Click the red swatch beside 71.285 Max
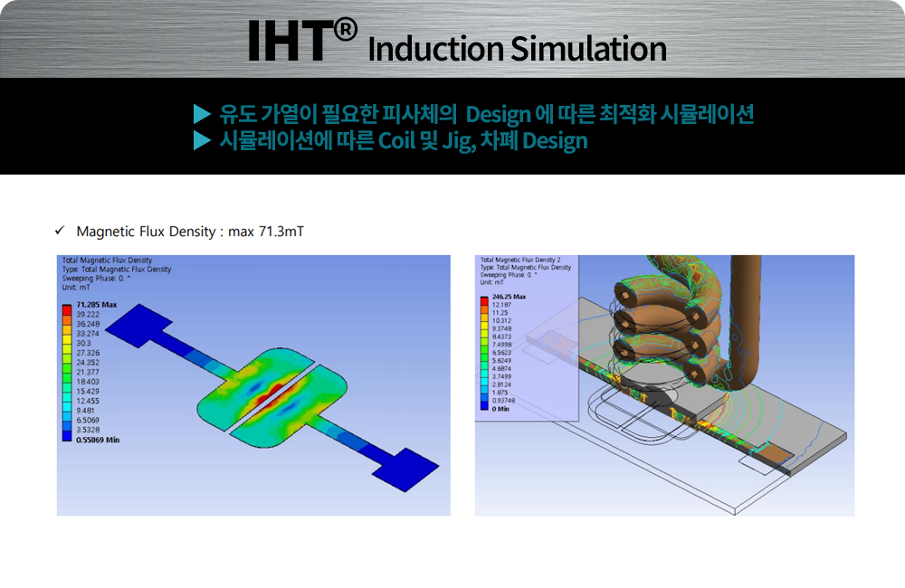The height and width of the screenshot is (588, 905). [x=66, y=307]
